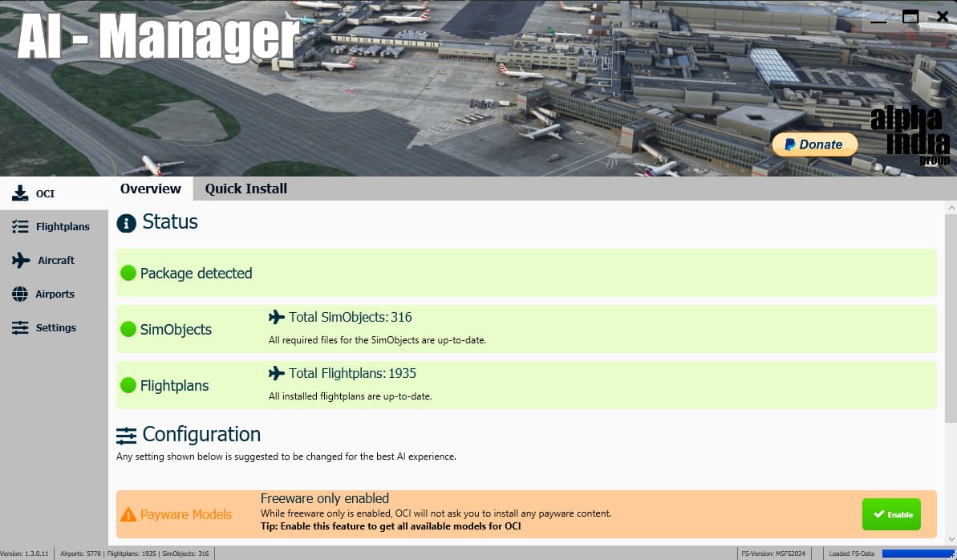Click the blue loading progress bar

tap(918, 554)
